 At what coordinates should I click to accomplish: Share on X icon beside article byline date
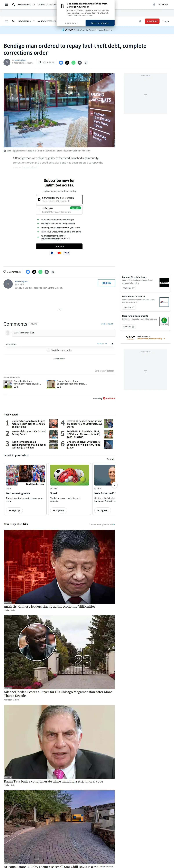click(67, 63)
